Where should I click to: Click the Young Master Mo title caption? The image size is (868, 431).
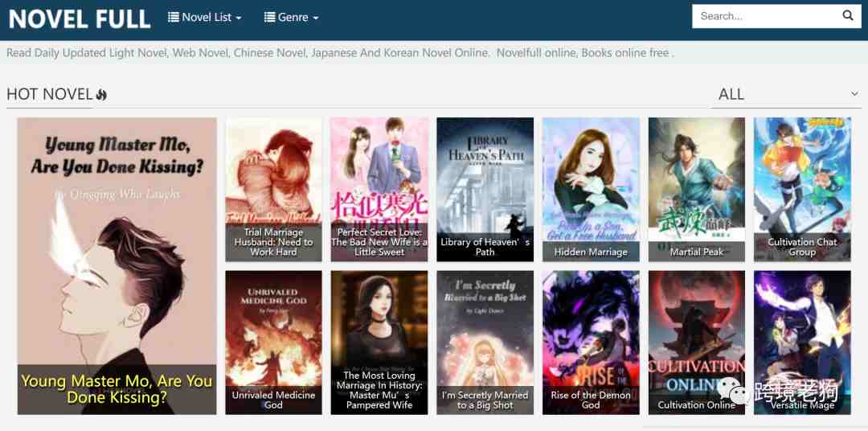coord(117,389)
